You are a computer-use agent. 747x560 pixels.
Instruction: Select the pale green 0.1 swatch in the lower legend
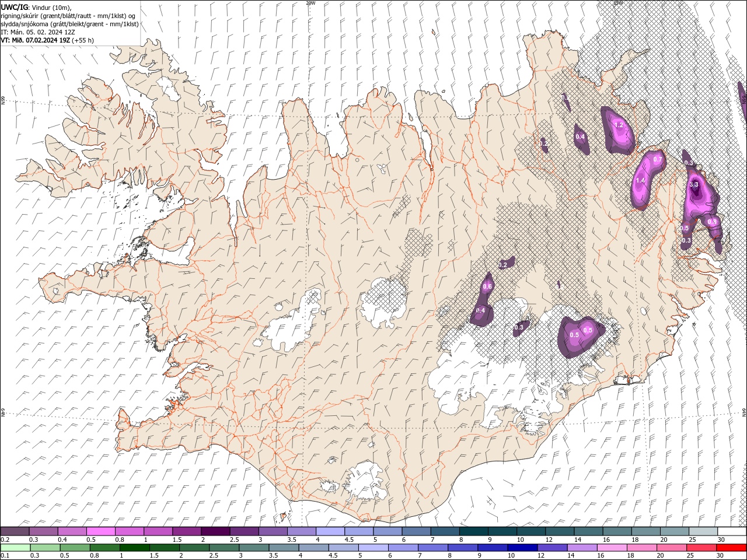[15, 548]
